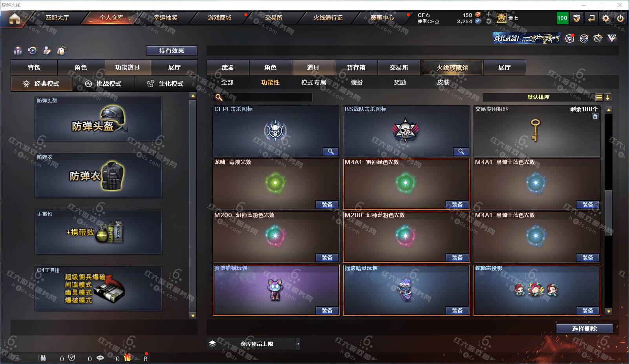Select the 经典模式 mode toggle

pyautogui.click(x=42, y=84)
